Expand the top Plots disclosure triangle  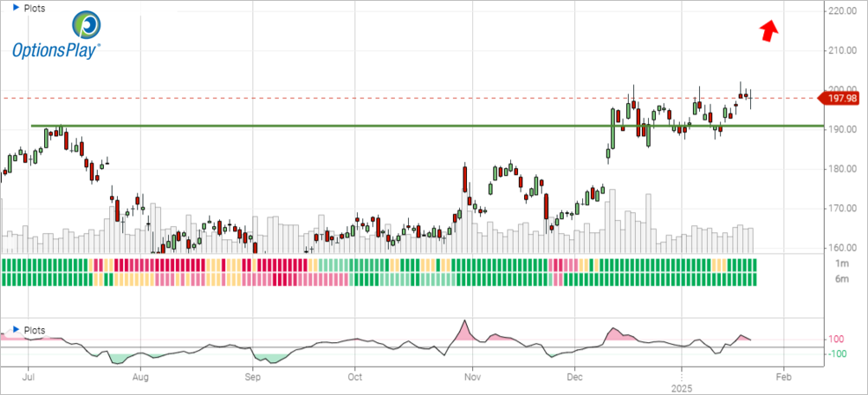point(16,8)
